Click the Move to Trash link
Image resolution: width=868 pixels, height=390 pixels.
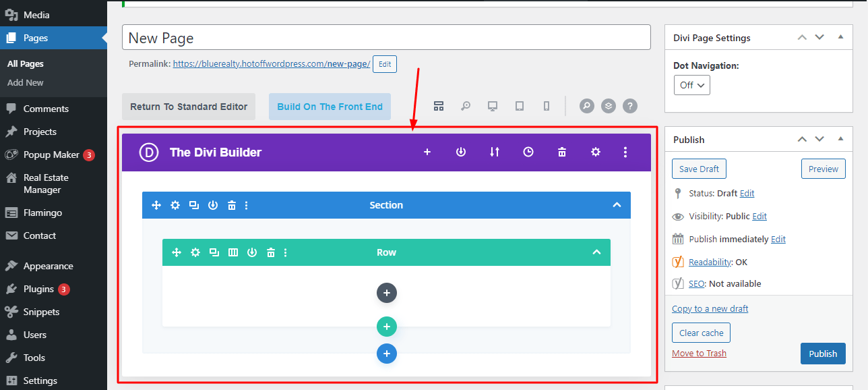click(x=699, y=353)
